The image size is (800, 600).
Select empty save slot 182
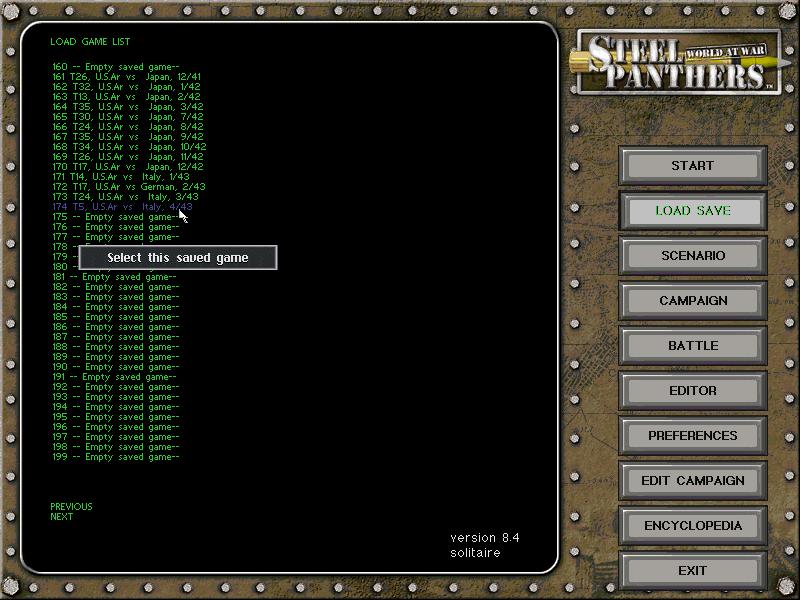click(x=116, y=287)
